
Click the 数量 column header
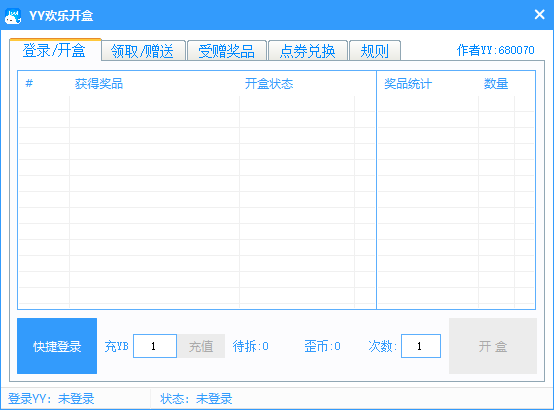[496, 84]
